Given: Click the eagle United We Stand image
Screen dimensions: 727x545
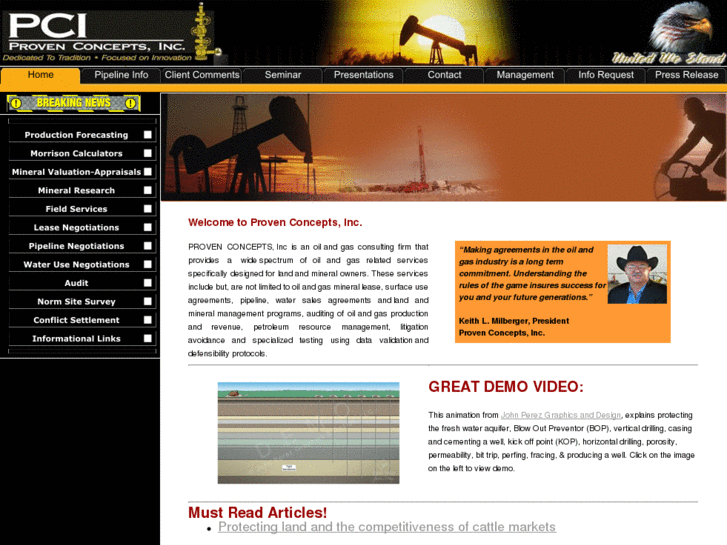Looking at the screenshot, I should tap(670, 33).
